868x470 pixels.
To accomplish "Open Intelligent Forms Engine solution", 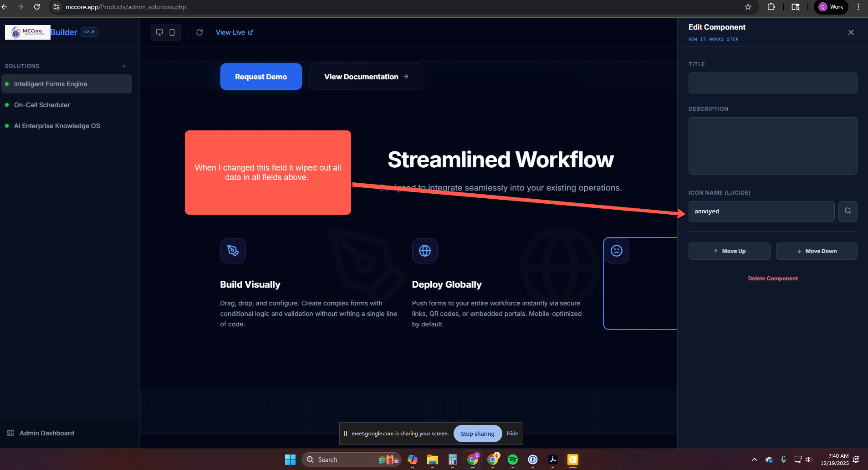I will point(51,84).
